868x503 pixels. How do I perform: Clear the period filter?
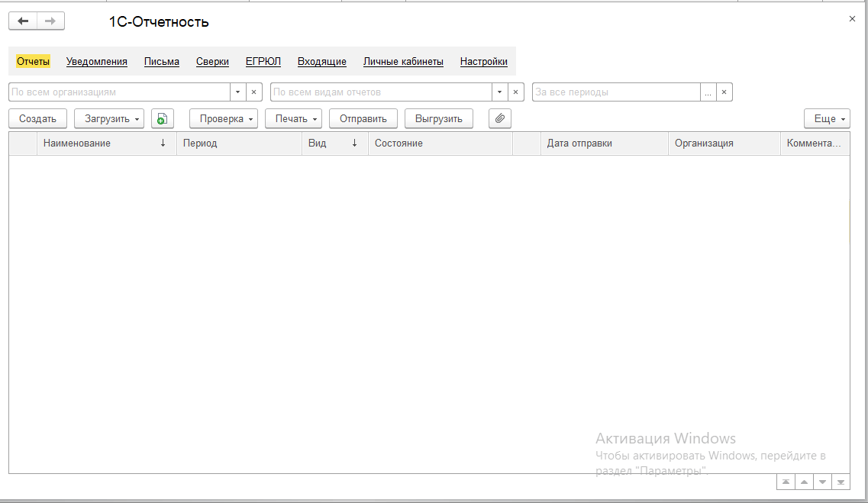724,92
